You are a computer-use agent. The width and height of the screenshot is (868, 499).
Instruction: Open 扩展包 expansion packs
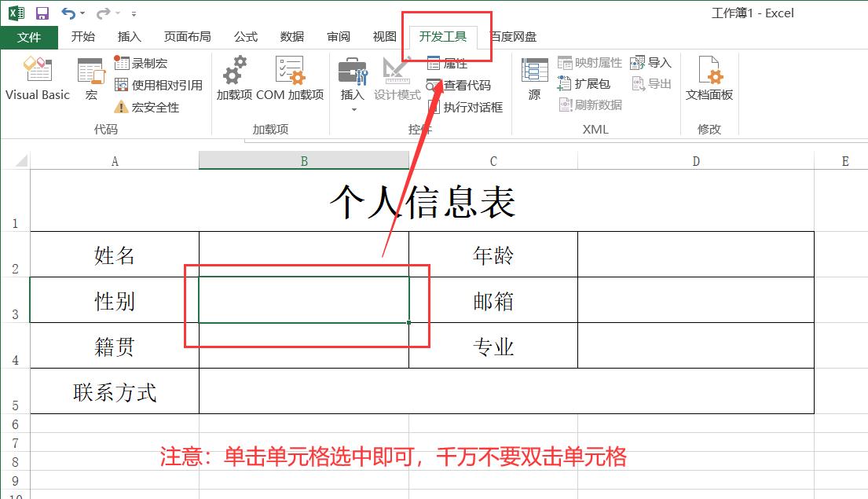584,83
